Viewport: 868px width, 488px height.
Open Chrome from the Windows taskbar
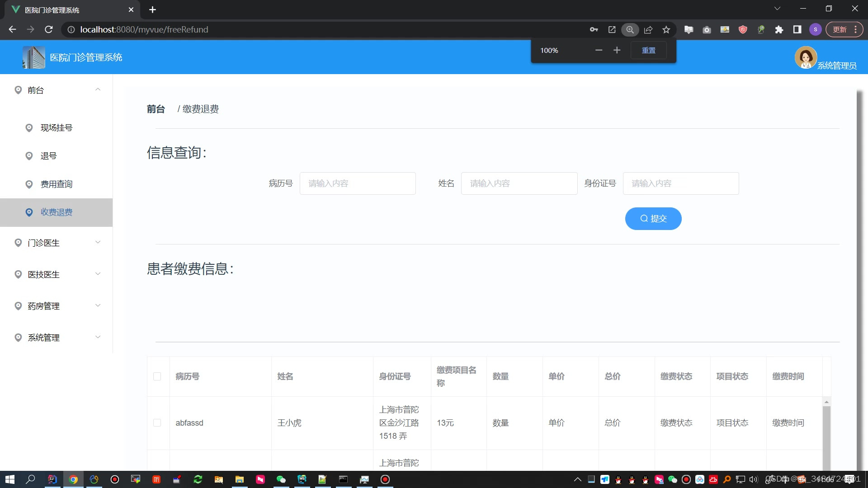click(x=73, y=479)
